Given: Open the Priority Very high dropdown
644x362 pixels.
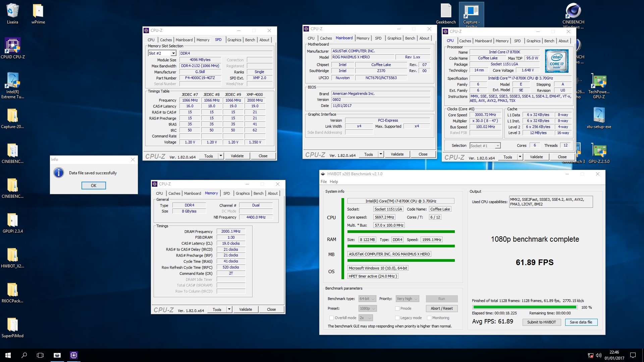Looking at the screenshot, I should pyautogui.click(x=407, y=299).
